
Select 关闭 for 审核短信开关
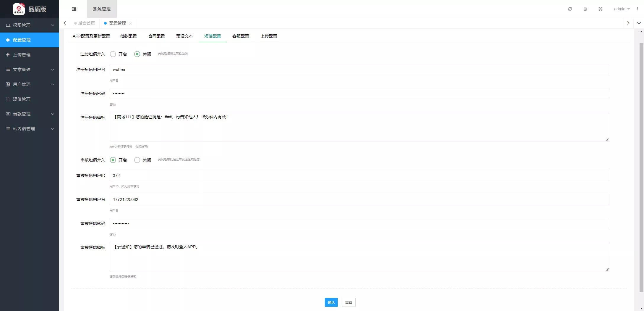137,160
